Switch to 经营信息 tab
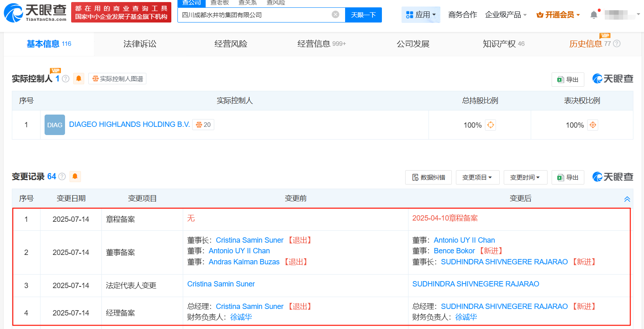 point(321,44)
